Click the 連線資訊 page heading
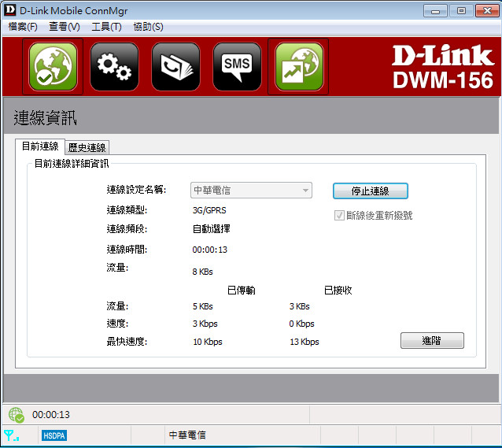 pyautogui.click(x=45, y=117)
